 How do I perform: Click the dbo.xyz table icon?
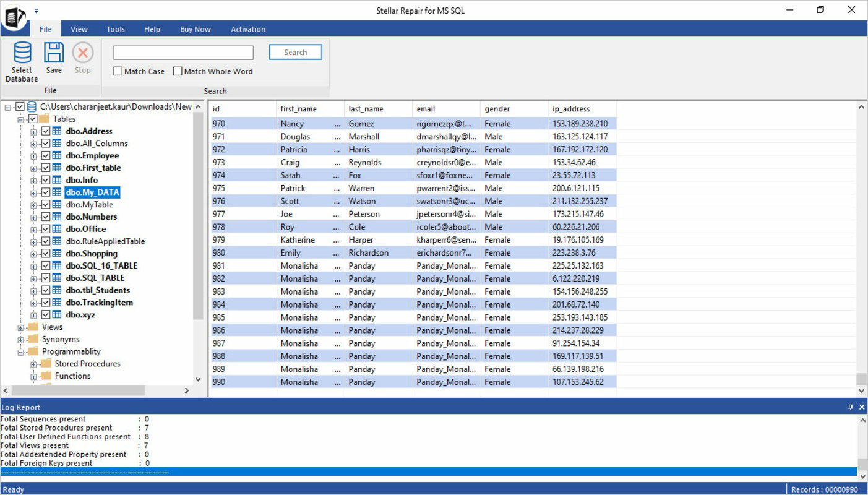coord(57,315)
